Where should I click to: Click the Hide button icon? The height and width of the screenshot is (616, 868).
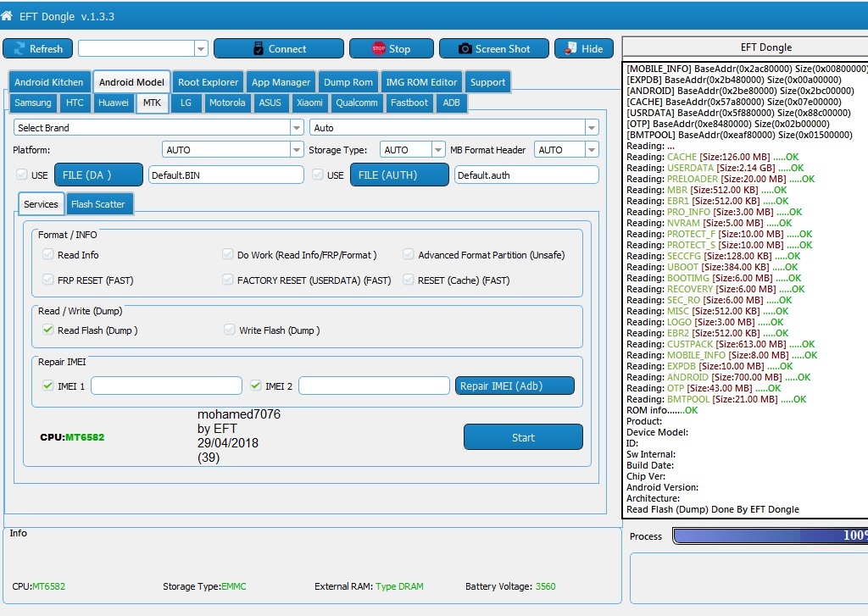pos(570,48)
